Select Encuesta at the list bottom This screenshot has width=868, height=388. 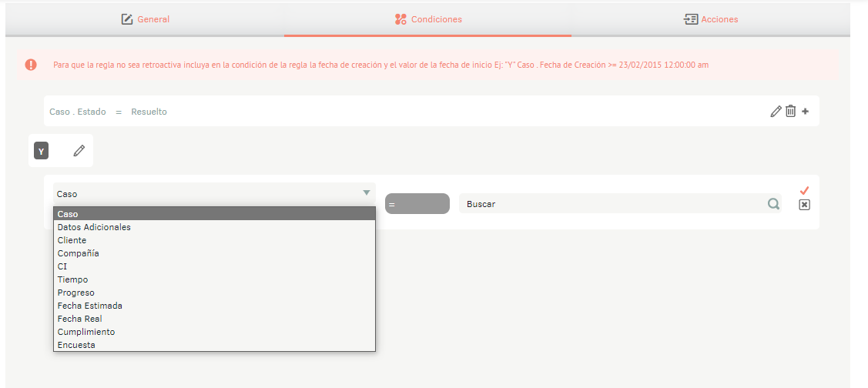(214, 345)
